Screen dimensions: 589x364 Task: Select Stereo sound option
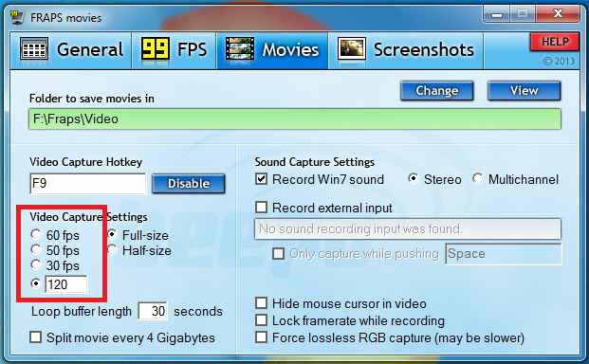tap(414, 178)
